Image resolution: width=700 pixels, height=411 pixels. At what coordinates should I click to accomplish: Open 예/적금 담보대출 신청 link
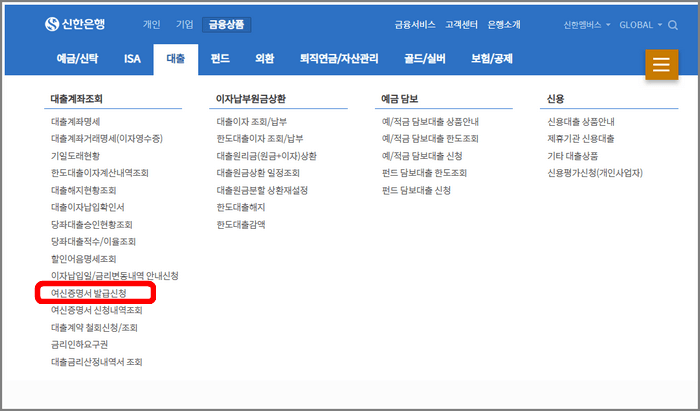tap(422, 156)
